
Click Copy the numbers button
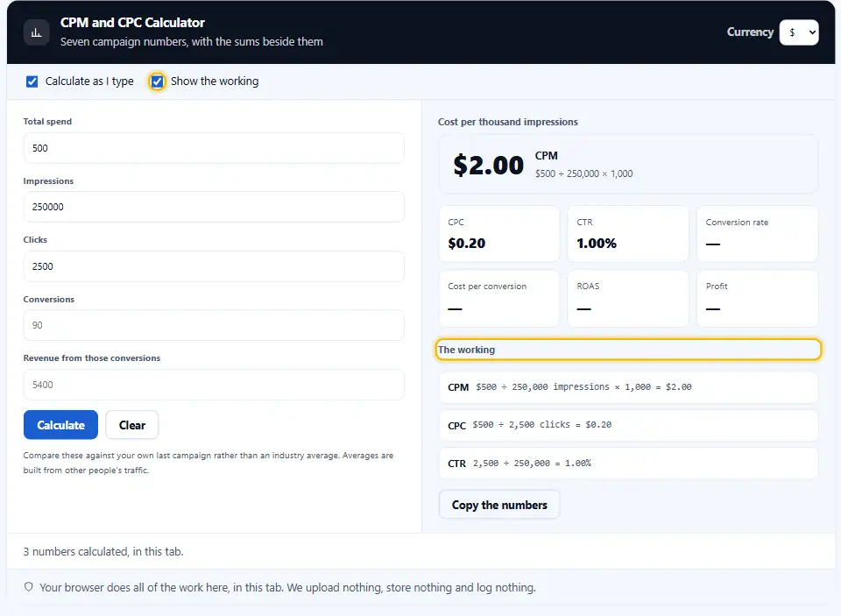click(499, 505)
